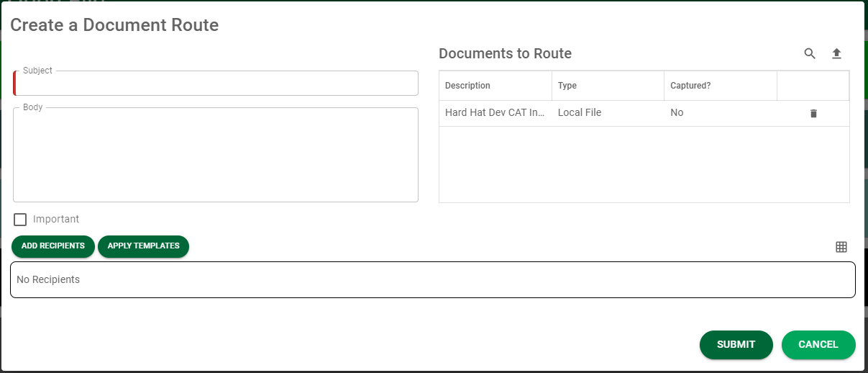Click the Description column header
Viewport: 868px width, 373px height.
pos(495,86)
